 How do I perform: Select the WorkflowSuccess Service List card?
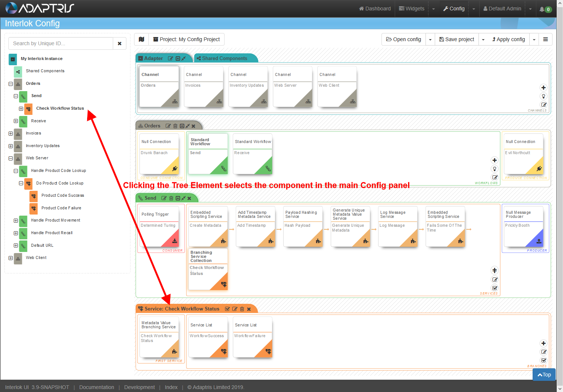tap(208, 337)
